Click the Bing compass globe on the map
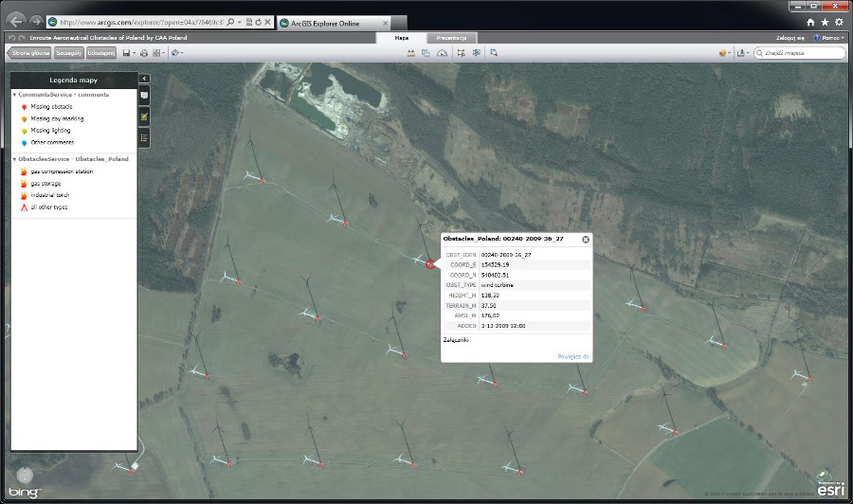This screenshot has width=853, height=504. 26,476
